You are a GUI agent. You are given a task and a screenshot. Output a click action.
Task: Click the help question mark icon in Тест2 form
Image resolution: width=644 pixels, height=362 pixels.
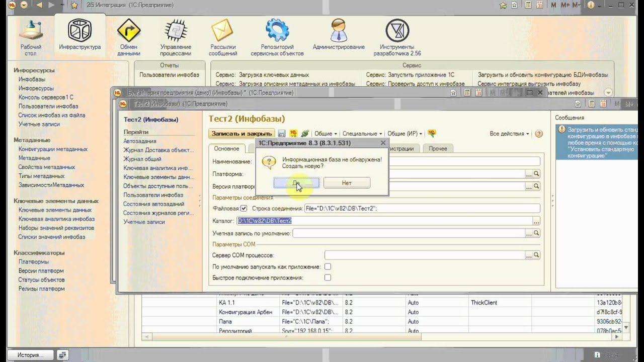click(539, 134)
